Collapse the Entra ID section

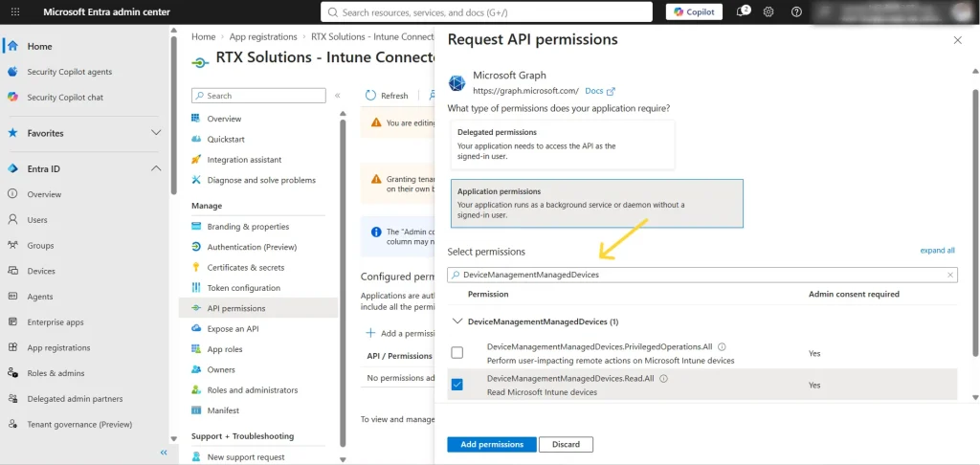(x=156, y=168)
